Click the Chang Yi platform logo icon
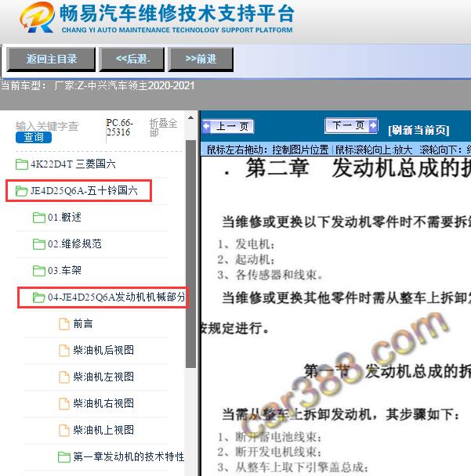The image size is (471, 476). 37,17
